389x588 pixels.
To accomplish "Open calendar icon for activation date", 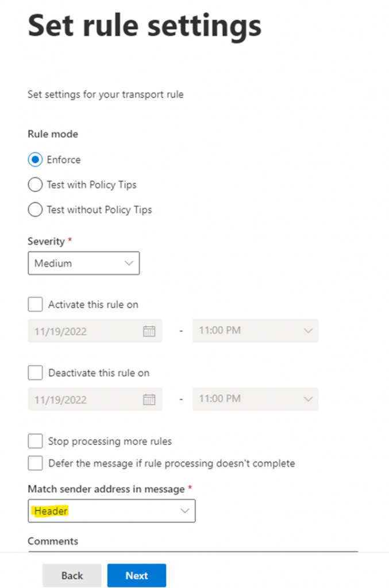I will (x=149, y=331).
